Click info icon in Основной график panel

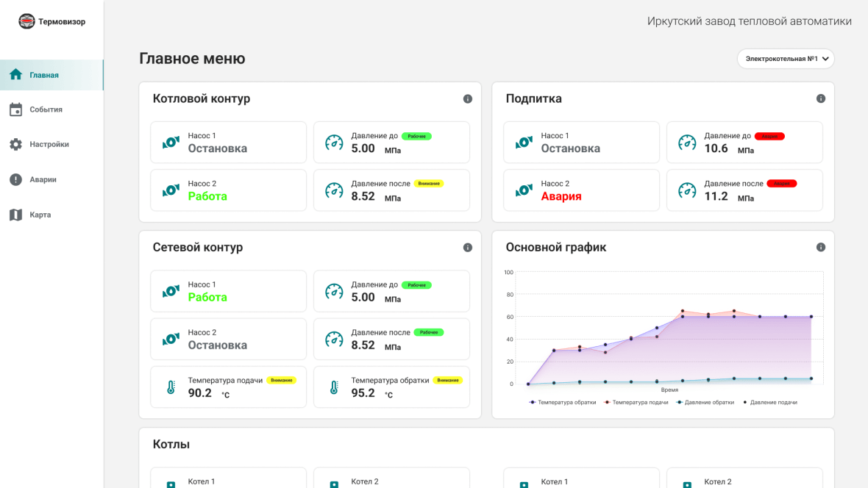click(821, 248)
